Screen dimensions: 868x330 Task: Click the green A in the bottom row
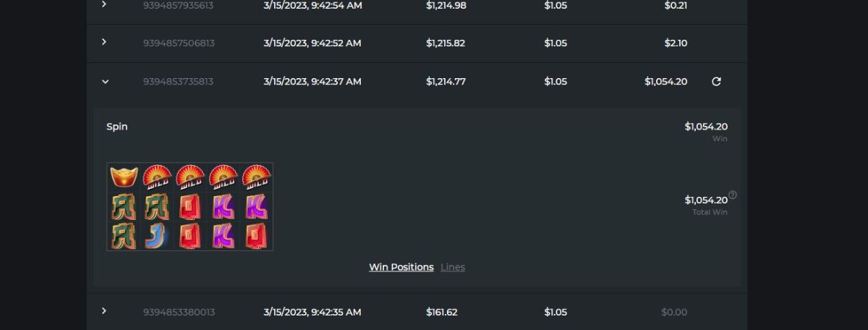[124, 236]
